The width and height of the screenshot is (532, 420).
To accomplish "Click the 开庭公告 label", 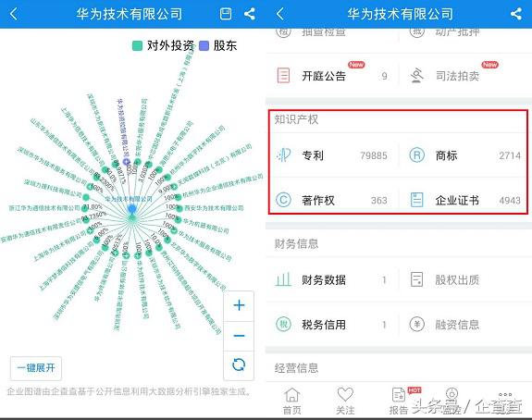I will point(324,76).
